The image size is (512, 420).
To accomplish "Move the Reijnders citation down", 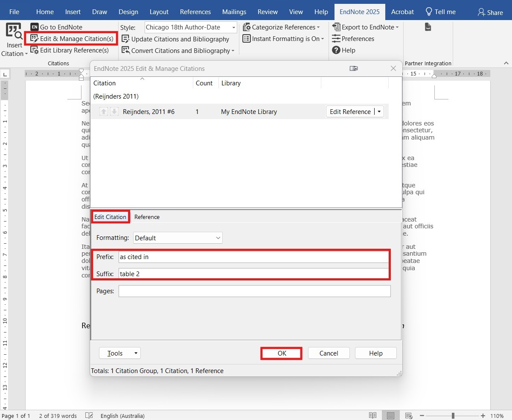I will pyautogui.click(x=114, y=112).
